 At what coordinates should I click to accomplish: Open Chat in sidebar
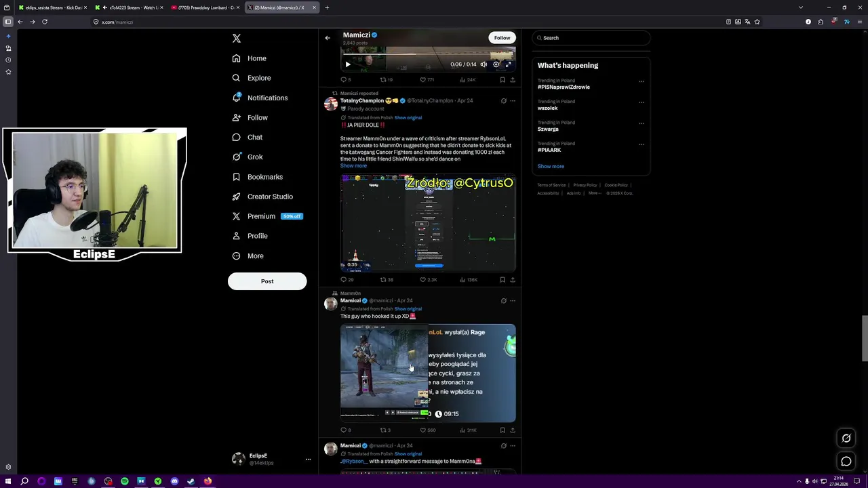[x=247, y=137]
